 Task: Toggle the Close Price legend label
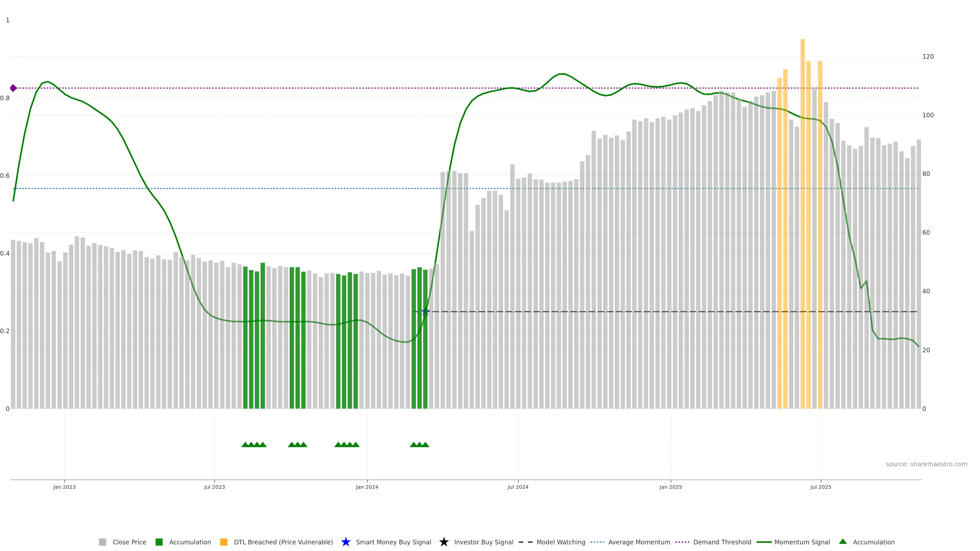129,542
